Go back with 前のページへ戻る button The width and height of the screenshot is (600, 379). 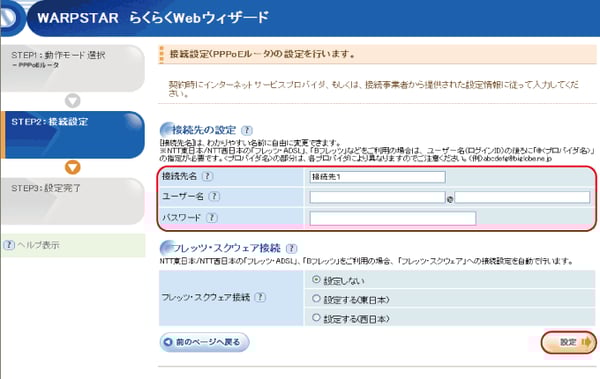[x=204, y=342]
